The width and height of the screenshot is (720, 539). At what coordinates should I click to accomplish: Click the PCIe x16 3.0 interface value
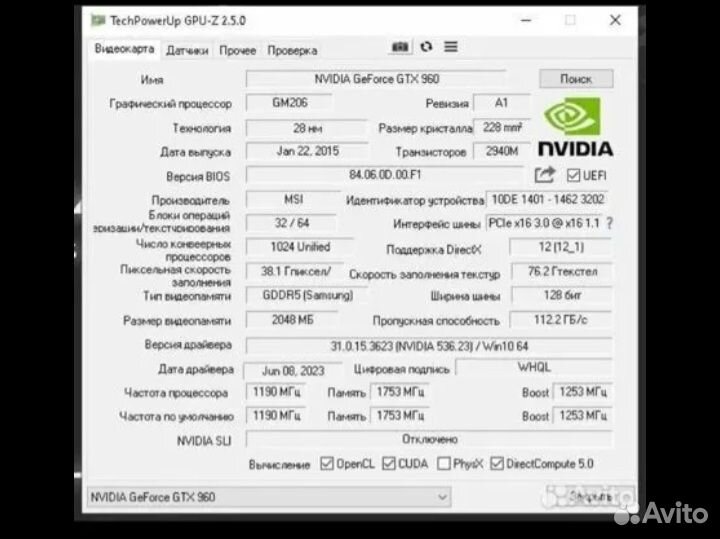pos(544,224)
